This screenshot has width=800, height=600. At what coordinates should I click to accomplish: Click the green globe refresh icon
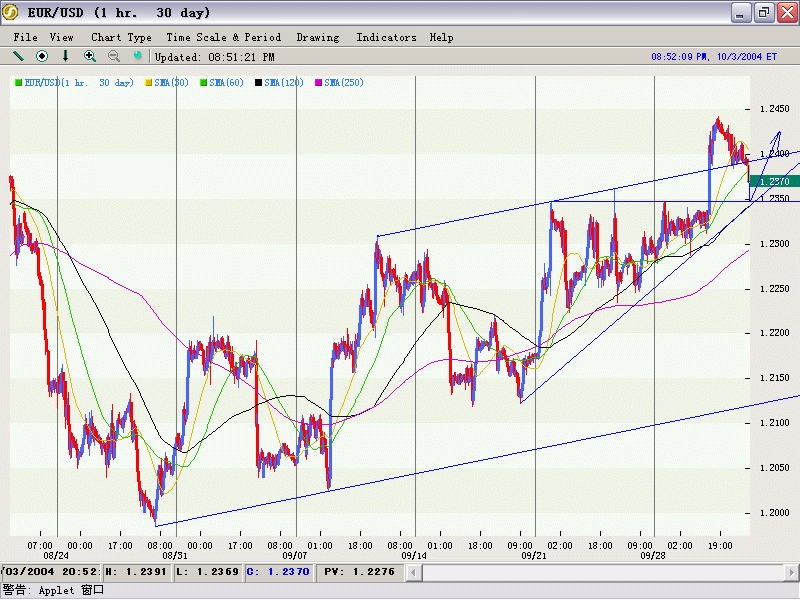pyautogui.click(x=138, y=57)
